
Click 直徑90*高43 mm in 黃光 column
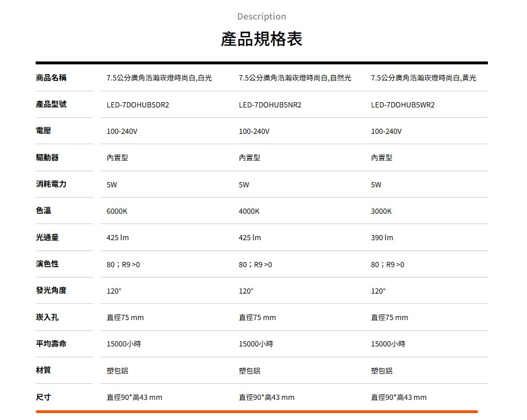click(399, 398)
